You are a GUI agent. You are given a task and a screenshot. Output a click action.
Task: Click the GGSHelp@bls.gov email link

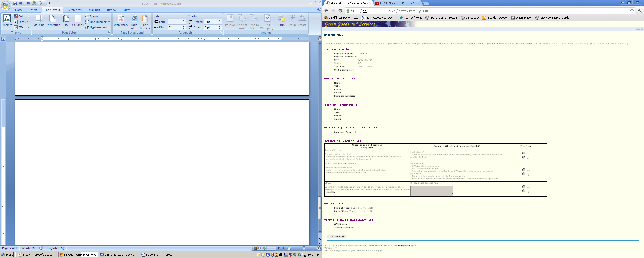405,245
